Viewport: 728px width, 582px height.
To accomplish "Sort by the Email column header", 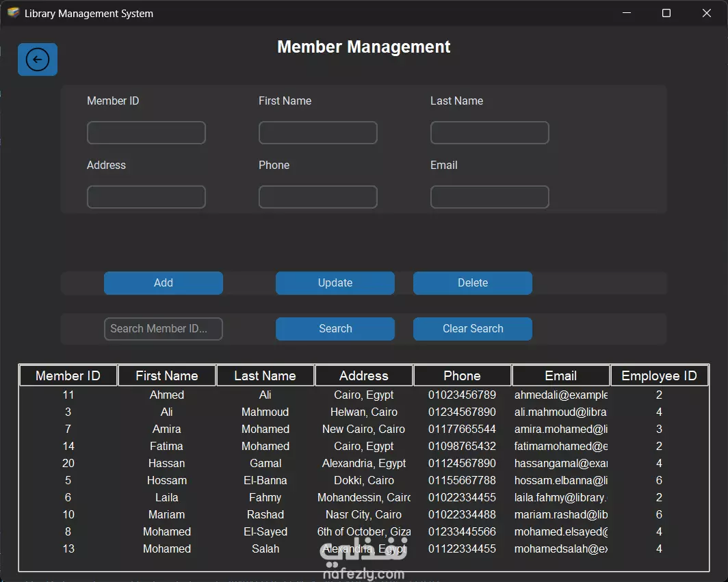I will click(560, 375).
